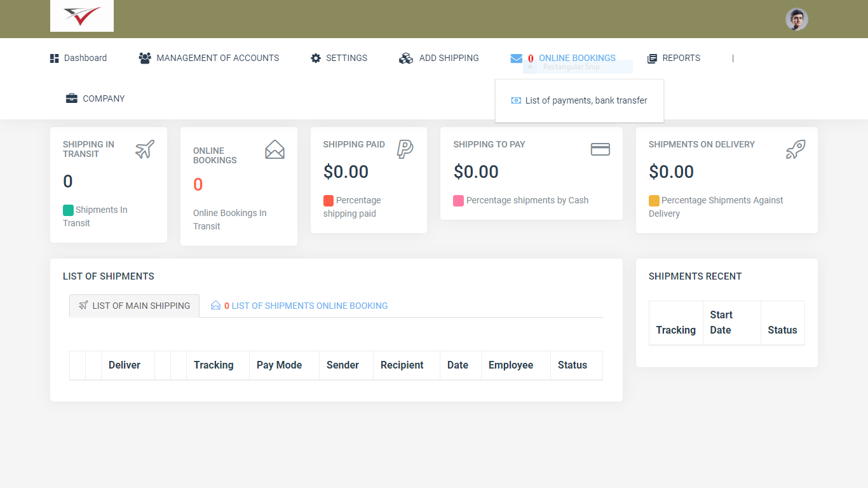Viewport: 868px width, 488px height.
Task: Expand the Settings menu
Action: point(339,58)
